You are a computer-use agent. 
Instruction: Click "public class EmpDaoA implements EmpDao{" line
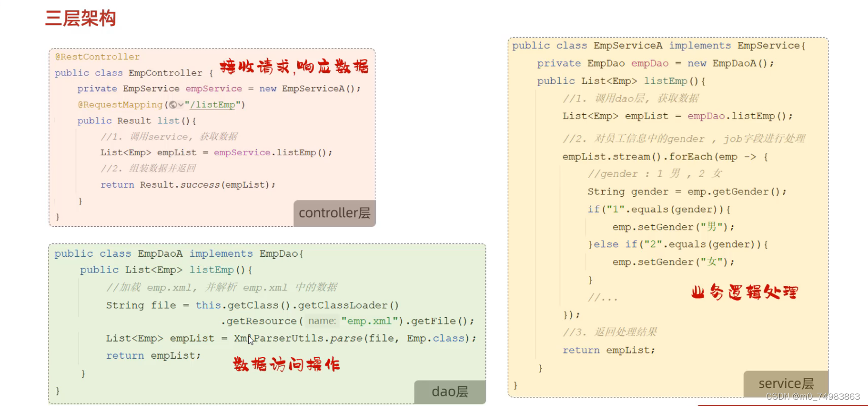pyautogui.click(x=179, y=253)
